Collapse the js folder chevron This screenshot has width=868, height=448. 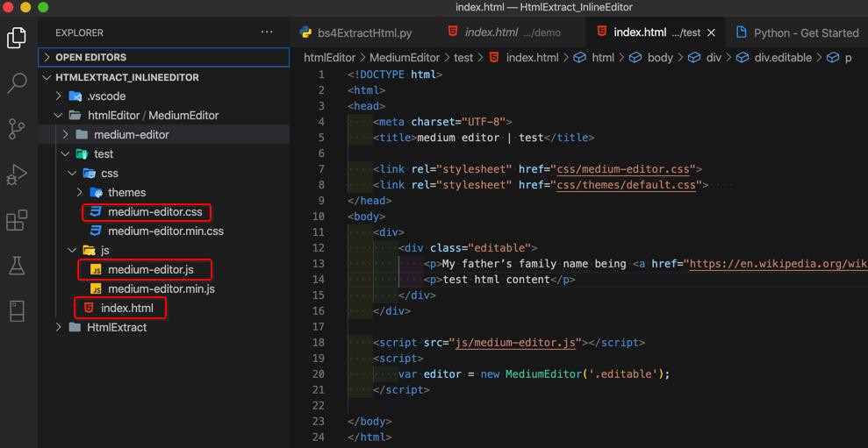(x=72, y=251)
